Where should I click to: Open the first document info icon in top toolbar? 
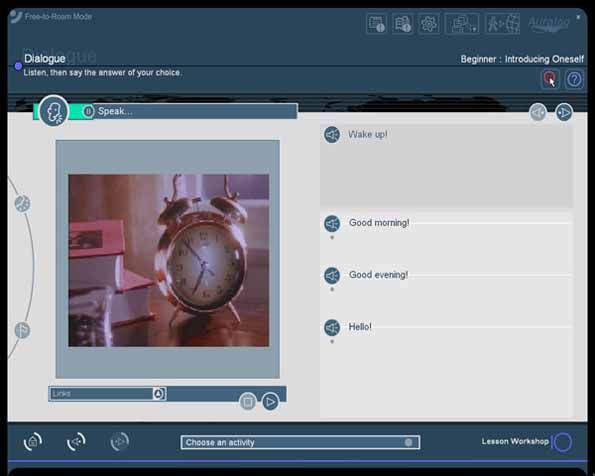[x=376, y=24]
